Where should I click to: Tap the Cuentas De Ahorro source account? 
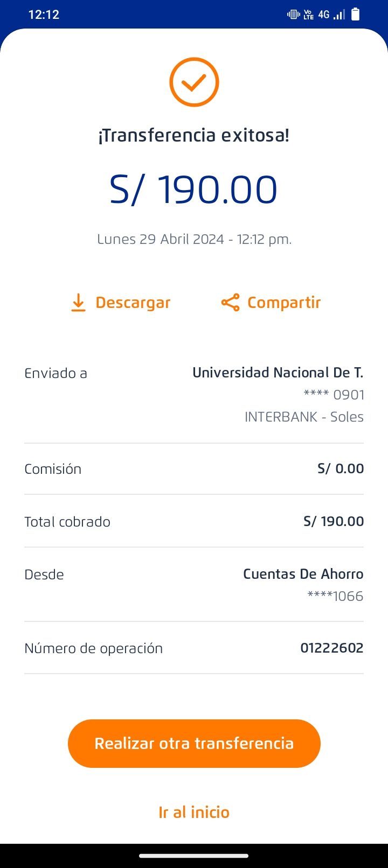click(303, 574)
